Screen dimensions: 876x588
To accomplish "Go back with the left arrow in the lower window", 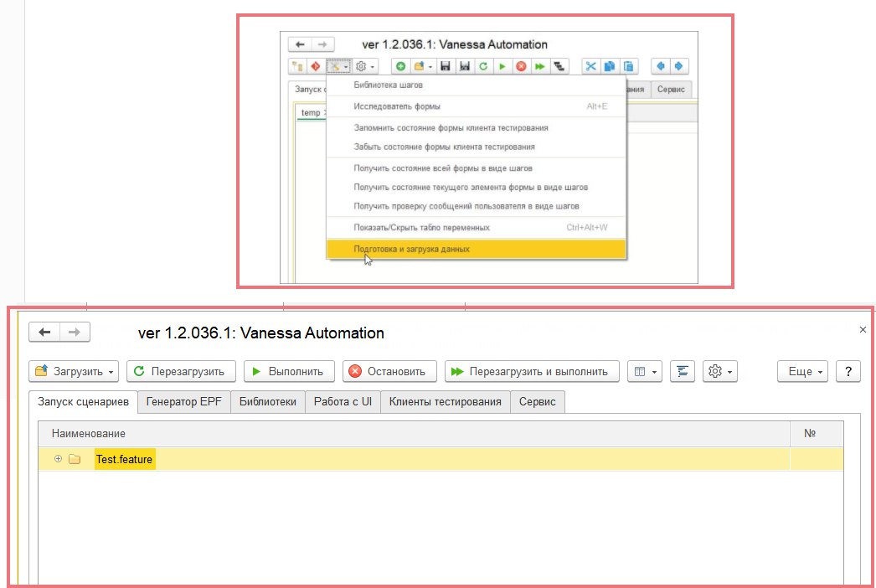I will pyautogui.click(x=44, y=332).
